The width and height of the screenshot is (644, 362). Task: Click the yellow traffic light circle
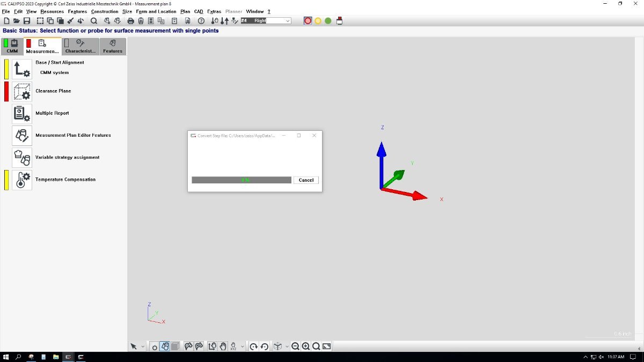[318, 21]
